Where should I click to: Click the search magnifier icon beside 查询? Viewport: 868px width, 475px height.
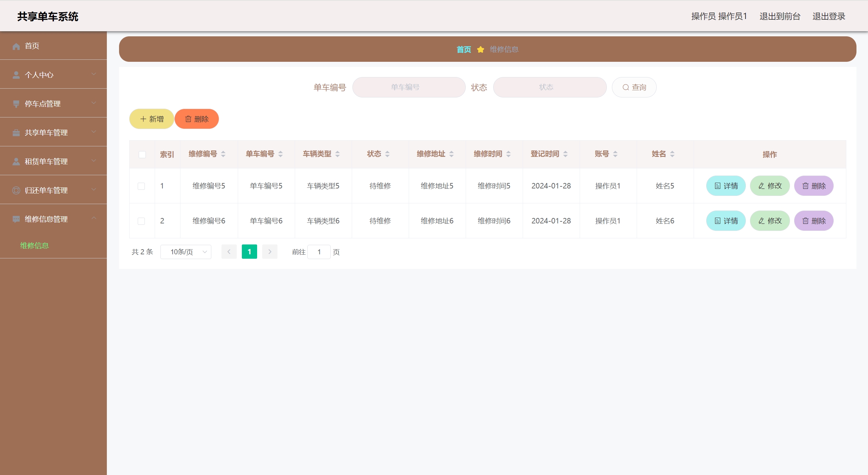[x=625, y=88]
